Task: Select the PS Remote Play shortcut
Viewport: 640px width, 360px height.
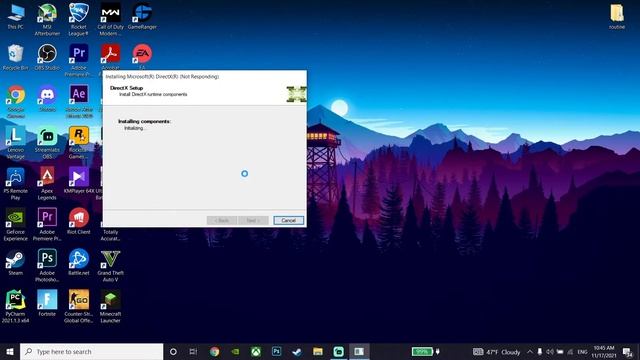Action: click(x=16, y=184)
